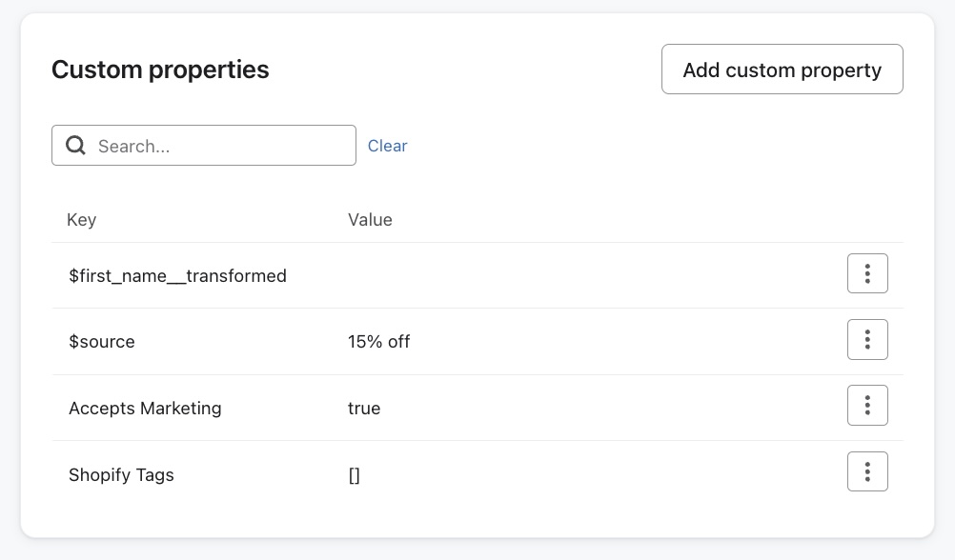Open the options menu for $first_name__transformed
The image size is (955, 560).
point(867,273)
